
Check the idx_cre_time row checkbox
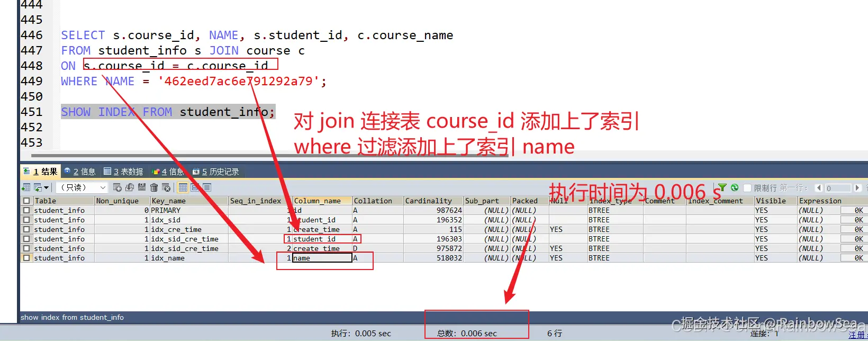pyautogui.click(x=26, y=229)
